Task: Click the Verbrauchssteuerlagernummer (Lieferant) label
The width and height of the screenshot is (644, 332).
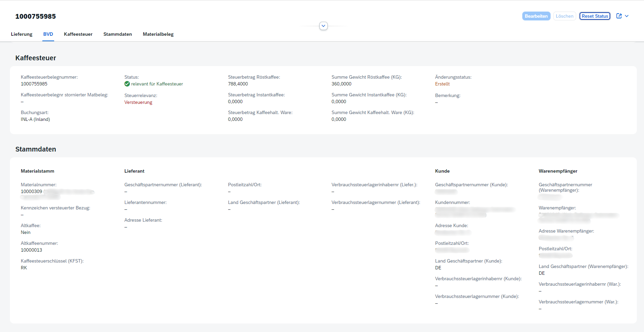Action: coord(376,202)
